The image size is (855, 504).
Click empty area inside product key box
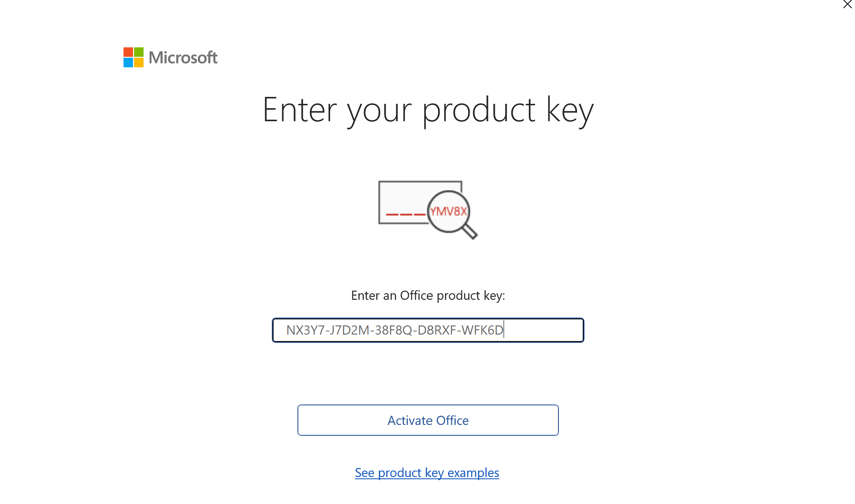coord(544,330)
